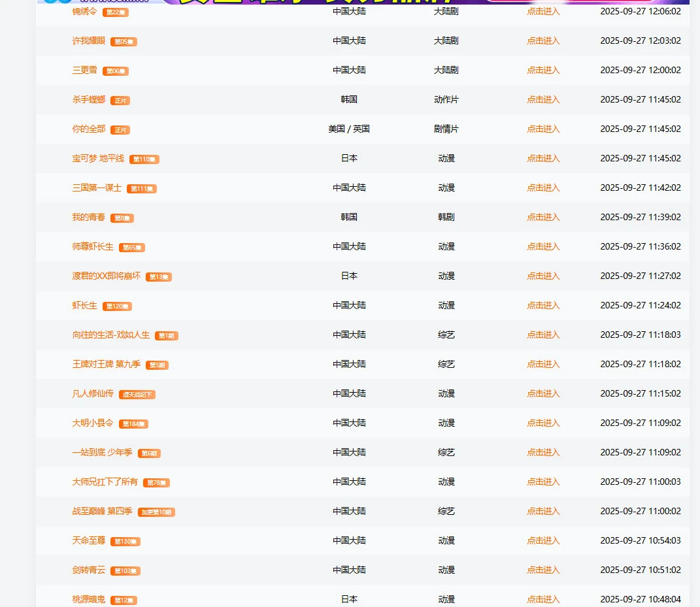
Task: Click 点击进入 in the 剑转青云 row
Action: pos(543,570)
